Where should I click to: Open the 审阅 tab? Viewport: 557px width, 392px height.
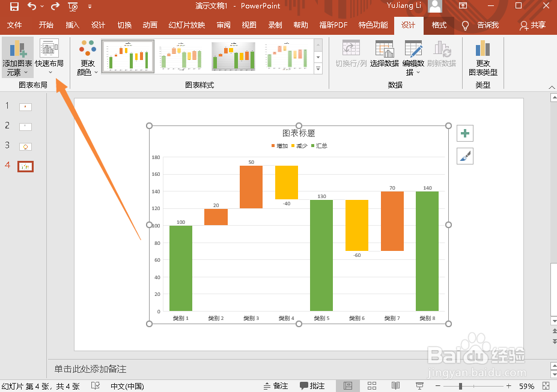coord(224,25)
